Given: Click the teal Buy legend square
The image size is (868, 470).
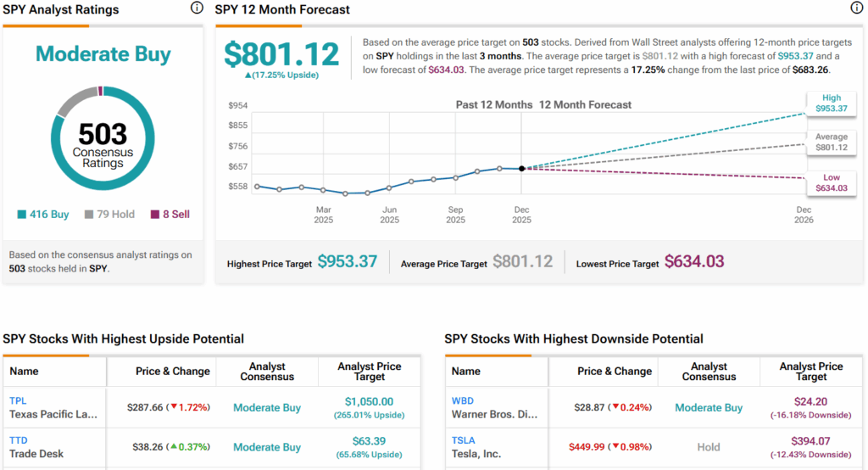Looking at the screenshot, I should click(x=21, y=215).
